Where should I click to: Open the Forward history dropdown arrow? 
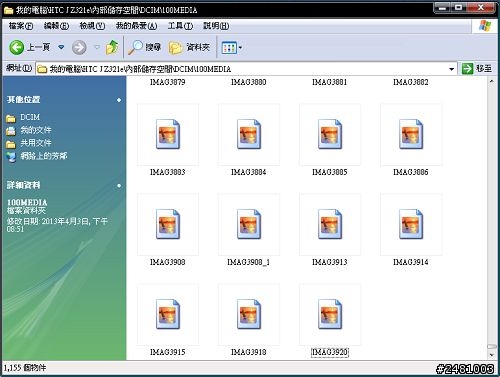[97, 47]
